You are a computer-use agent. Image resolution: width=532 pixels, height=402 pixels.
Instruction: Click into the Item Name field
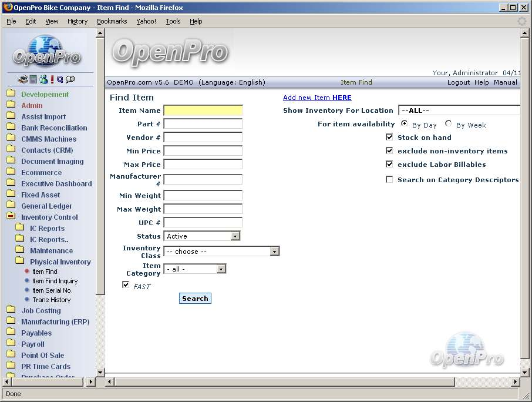tap(203, 110)
